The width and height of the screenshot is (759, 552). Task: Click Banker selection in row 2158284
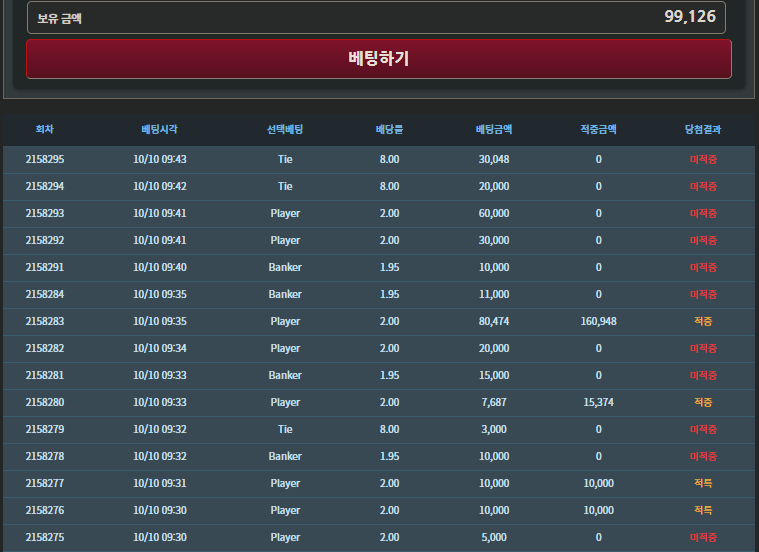click(285, 294)
